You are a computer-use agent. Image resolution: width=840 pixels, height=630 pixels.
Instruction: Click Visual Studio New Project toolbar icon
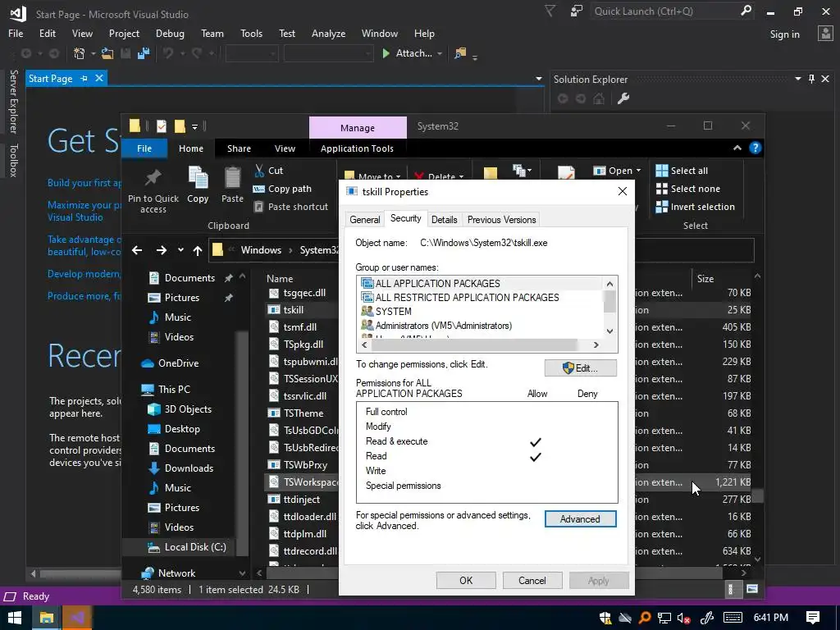click(79, 53)
